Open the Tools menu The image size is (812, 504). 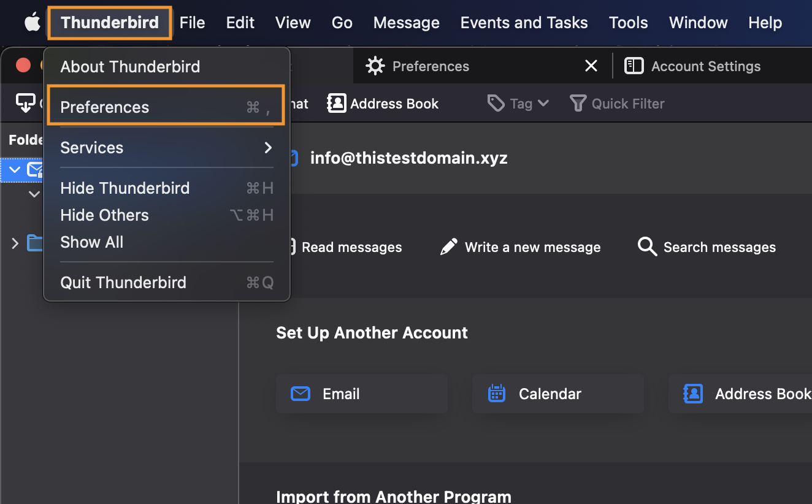628,23
